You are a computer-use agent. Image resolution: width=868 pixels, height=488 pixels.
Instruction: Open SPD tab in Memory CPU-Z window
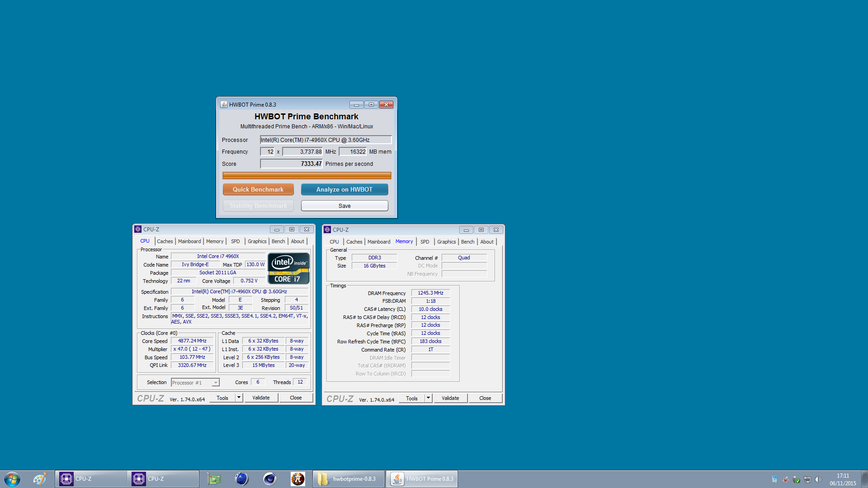click(x=425, y=242)
